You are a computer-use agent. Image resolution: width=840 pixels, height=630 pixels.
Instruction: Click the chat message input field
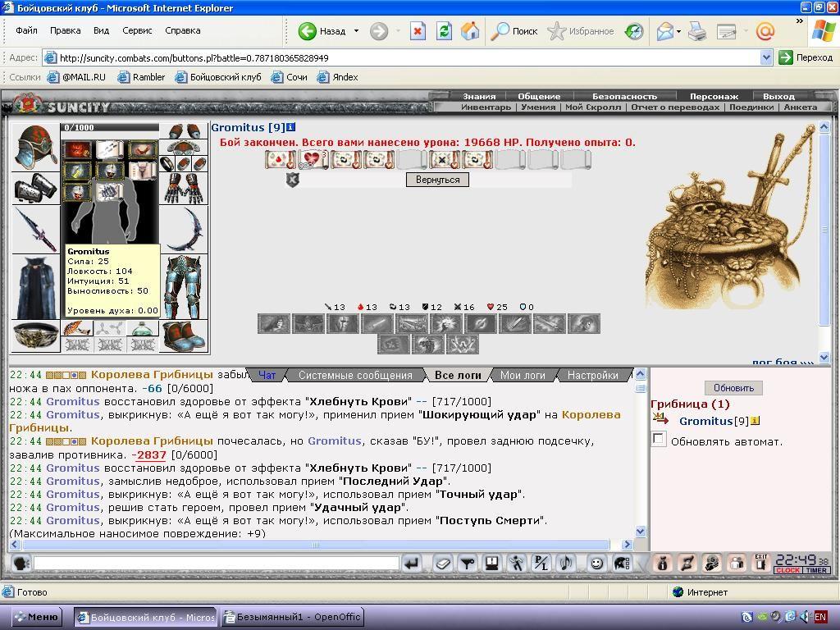[x=217, y=564]
